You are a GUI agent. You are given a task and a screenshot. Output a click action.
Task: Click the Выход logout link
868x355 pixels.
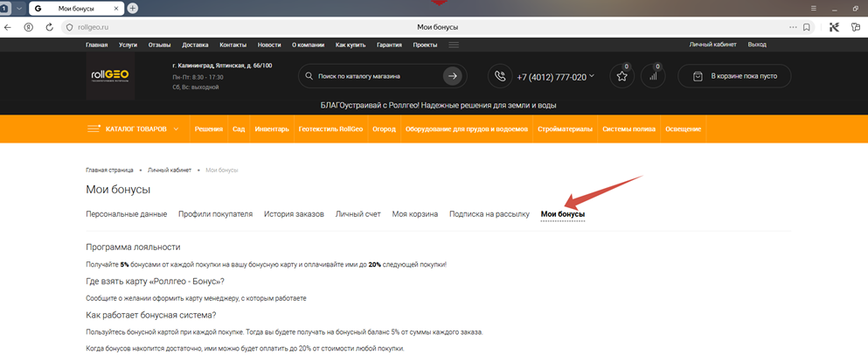(x=757, y=45)
